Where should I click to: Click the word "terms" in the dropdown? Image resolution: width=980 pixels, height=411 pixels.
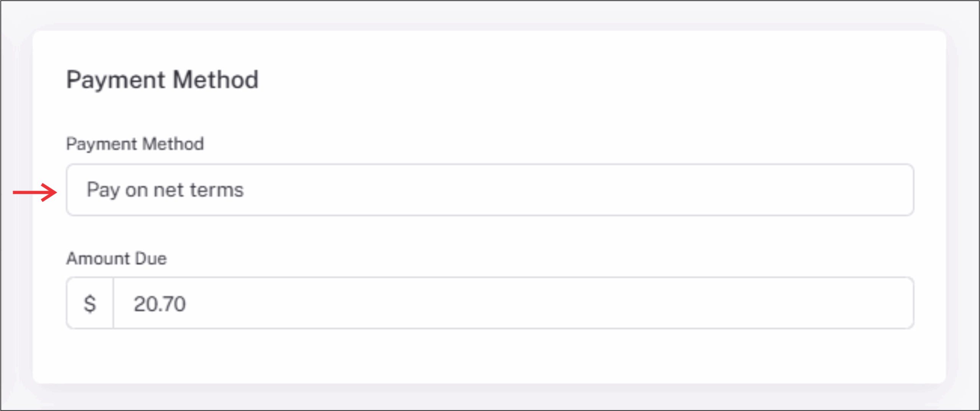pyautogui.click(x=217, y=190)
